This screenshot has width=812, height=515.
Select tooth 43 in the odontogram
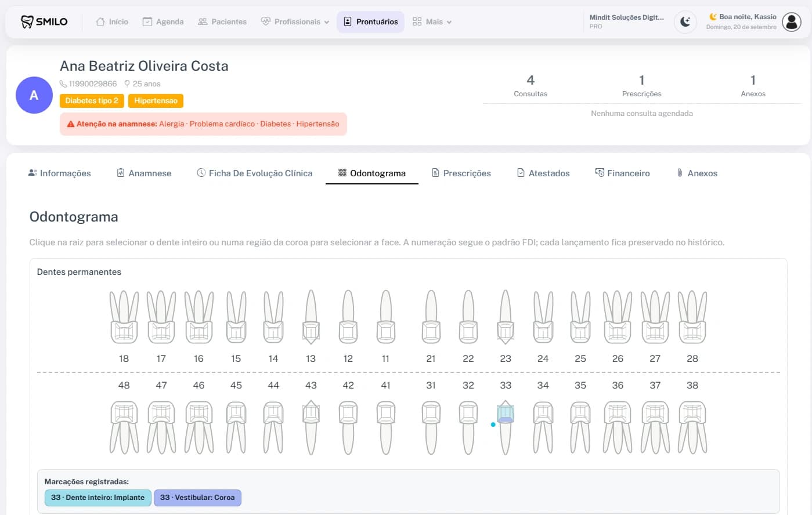point(311,427)
